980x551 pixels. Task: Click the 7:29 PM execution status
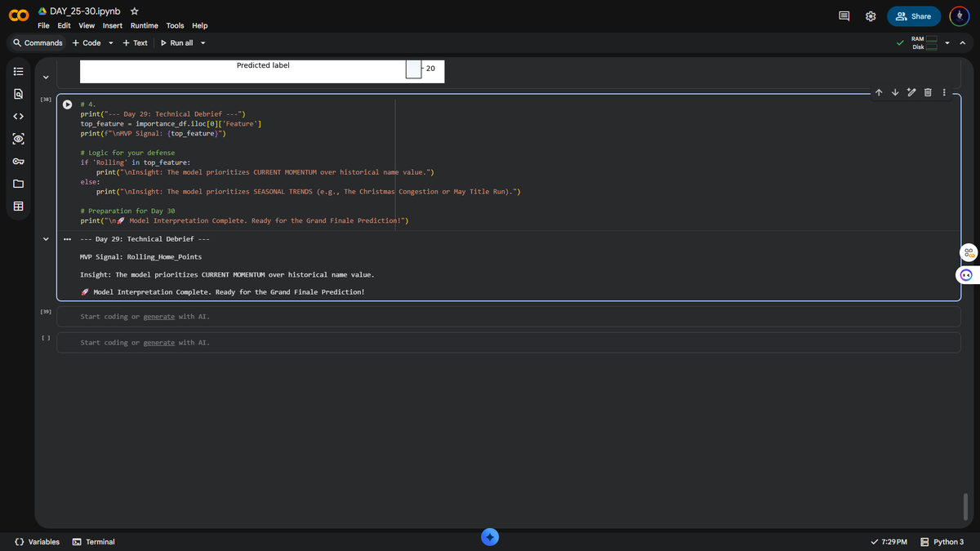[x=889, y=542]
